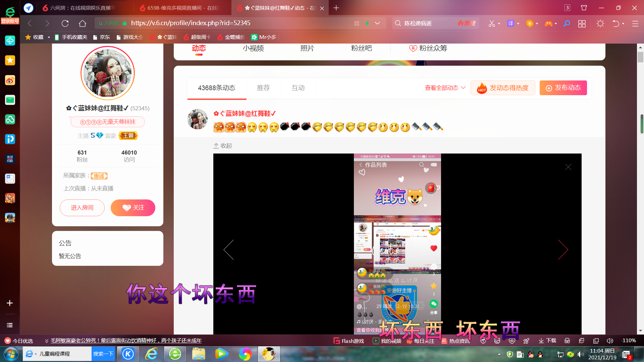
Task: Expand dropdown next to undo icon
Action: [623, 24]
